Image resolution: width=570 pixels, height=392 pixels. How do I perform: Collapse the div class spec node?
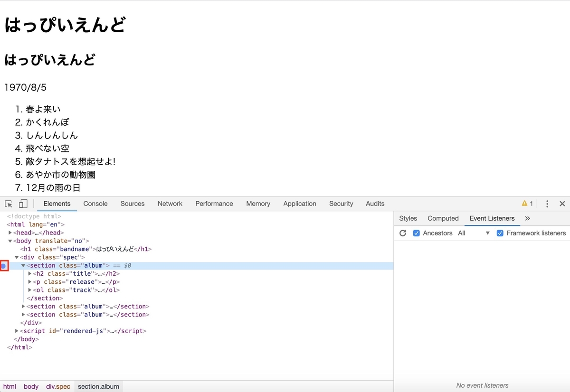pos(17,257)
